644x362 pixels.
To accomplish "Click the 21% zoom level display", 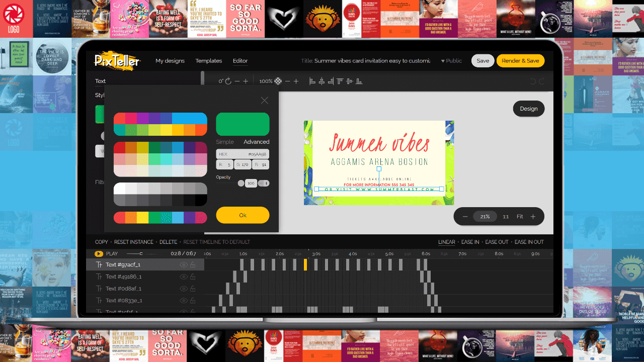I will [x=485, y=217].
